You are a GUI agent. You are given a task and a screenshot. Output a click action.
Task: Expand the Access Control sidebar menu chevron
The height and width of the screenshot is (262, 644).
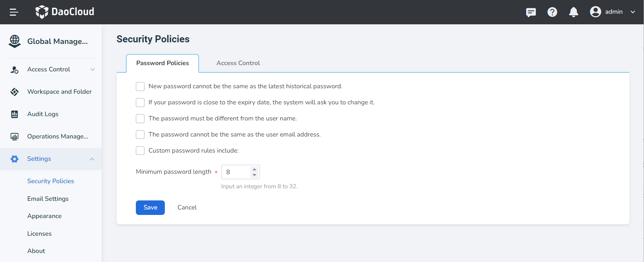(x=92, y=69)
